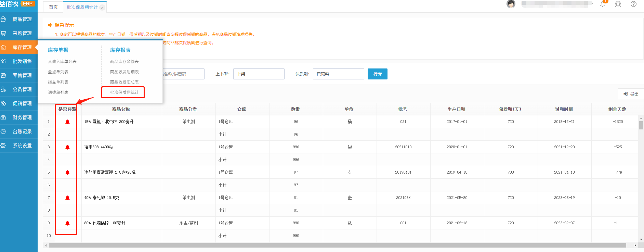Click the blue 搜索 button
644x252 pixels.
coord(377,74)
